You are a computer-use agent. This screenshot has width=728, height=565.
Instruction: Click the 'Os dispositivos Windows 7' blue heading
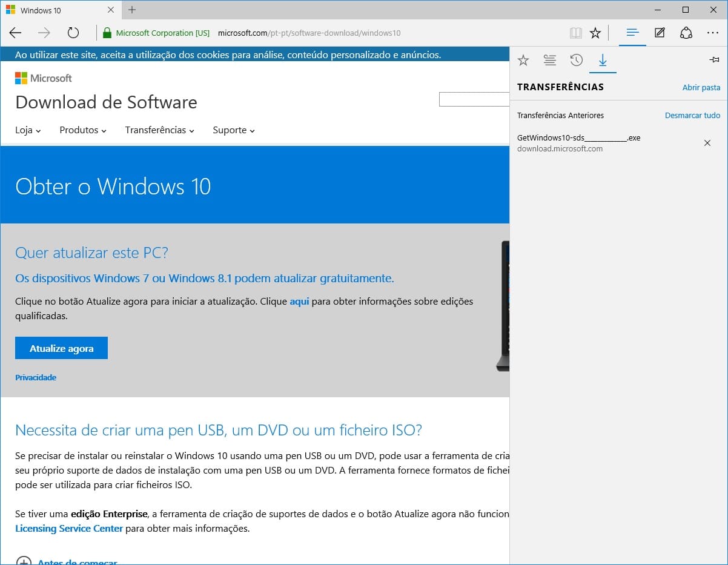205,279
